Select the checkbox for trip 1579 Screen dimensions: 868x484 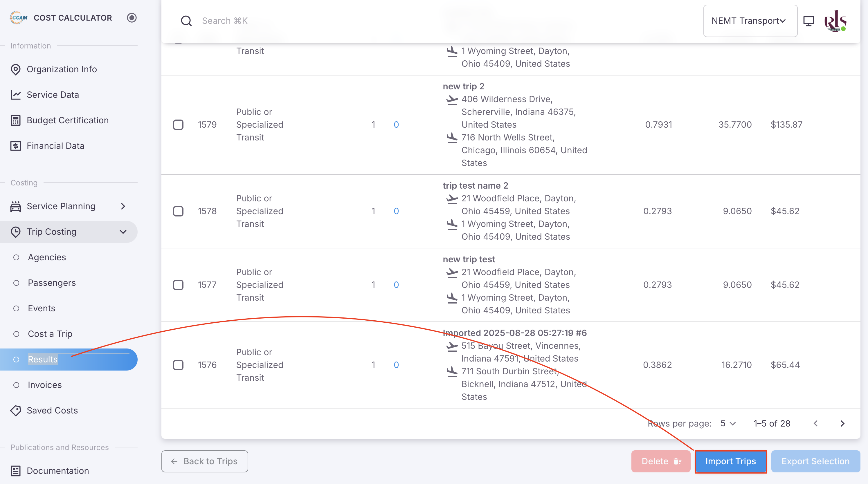178,124
